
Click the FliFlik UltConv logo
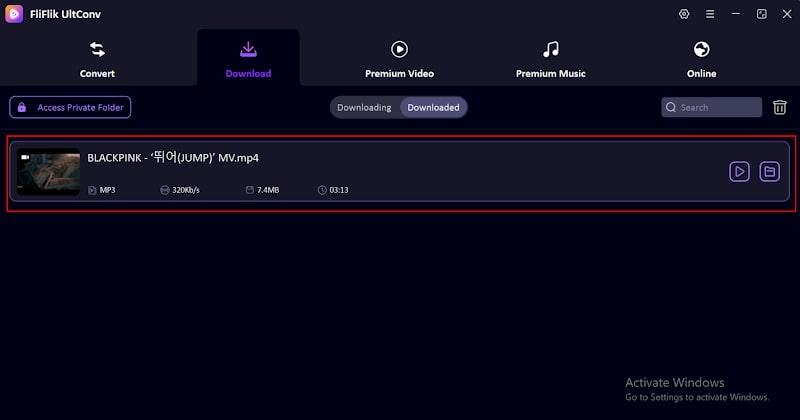[14, 14]
